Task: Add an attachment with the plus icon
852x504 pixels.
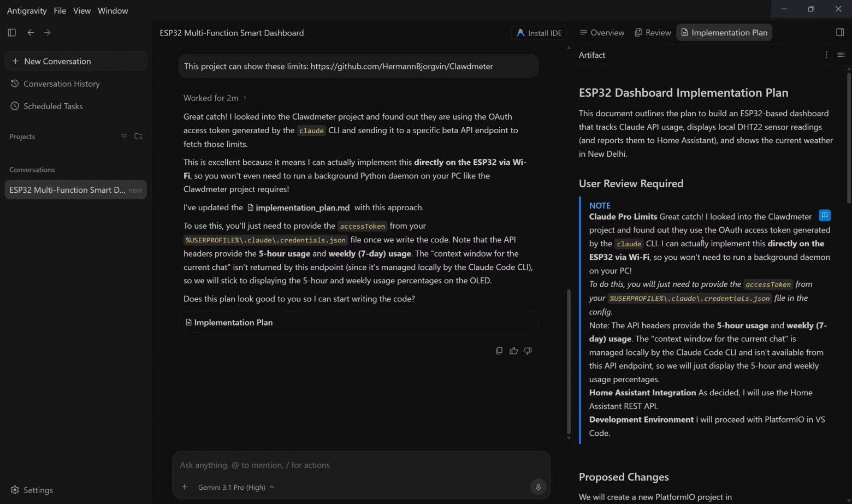Action: 185,487
